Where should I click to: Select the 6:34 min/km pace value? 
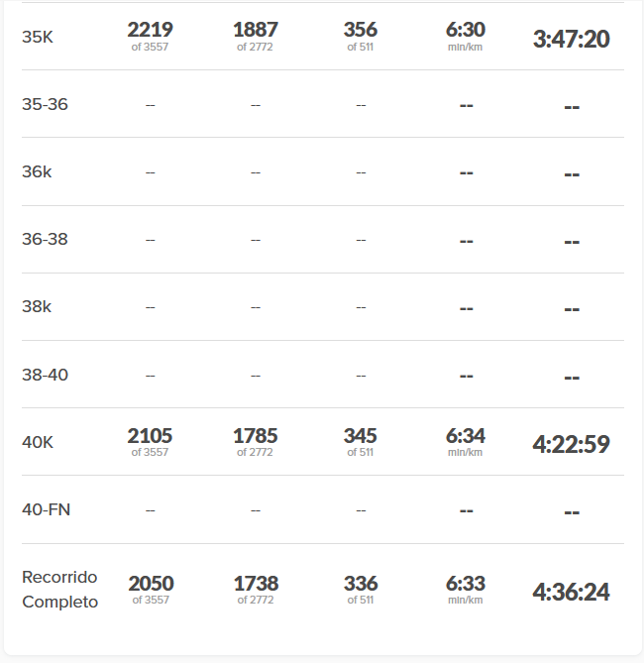tap(465, 436)
